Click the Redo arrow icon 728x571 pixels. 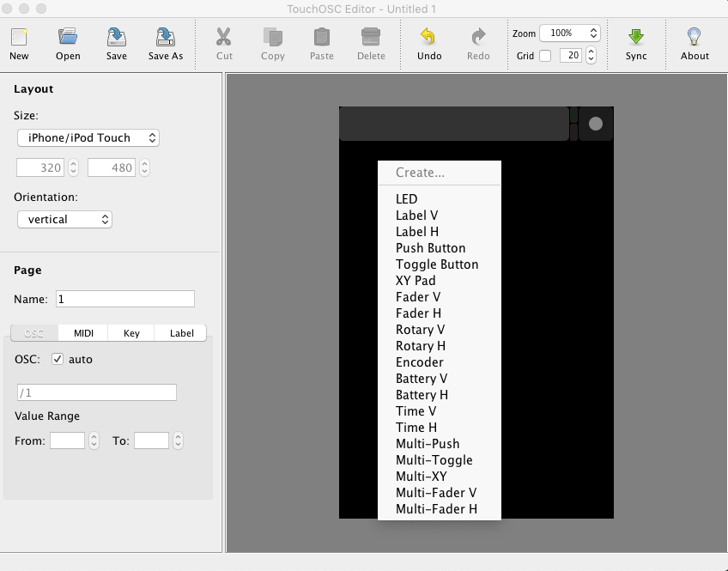pyautogui.click(x=478, y=37)
